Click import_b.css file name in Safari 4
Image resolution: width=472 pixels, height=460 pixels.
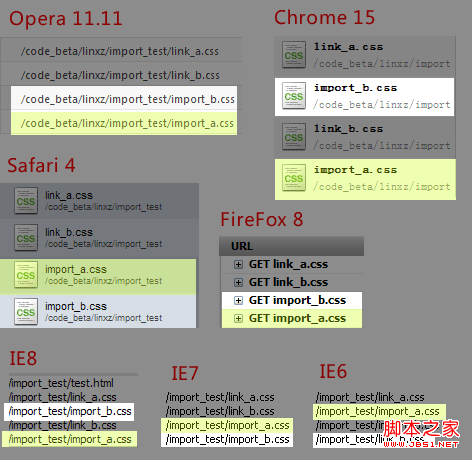[x=76, y=306]
